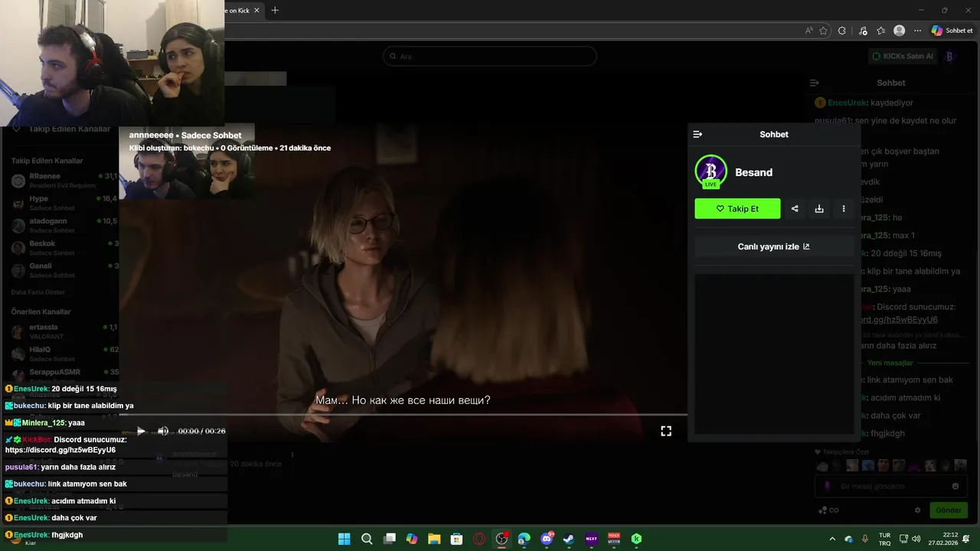This screenshot has height=551, width=980.
Task: Share the clip via share icon
Action: [x=795, y=209]
